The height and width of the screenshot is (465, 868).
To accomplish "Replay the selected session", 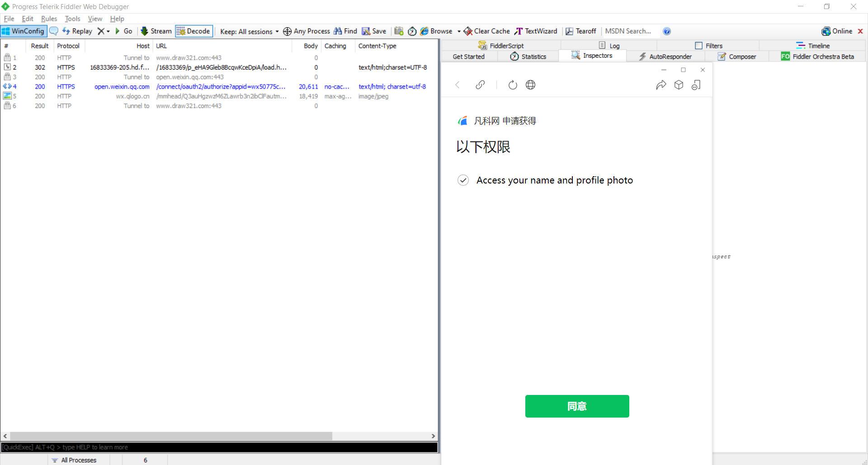I will [77, 31].
